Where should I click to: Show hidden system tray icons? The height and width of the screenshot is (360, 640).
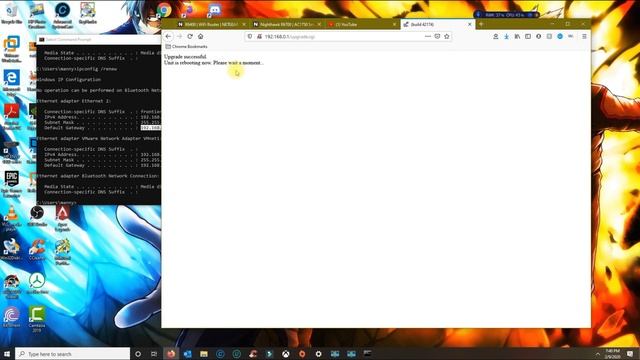[x=598, y=354]
